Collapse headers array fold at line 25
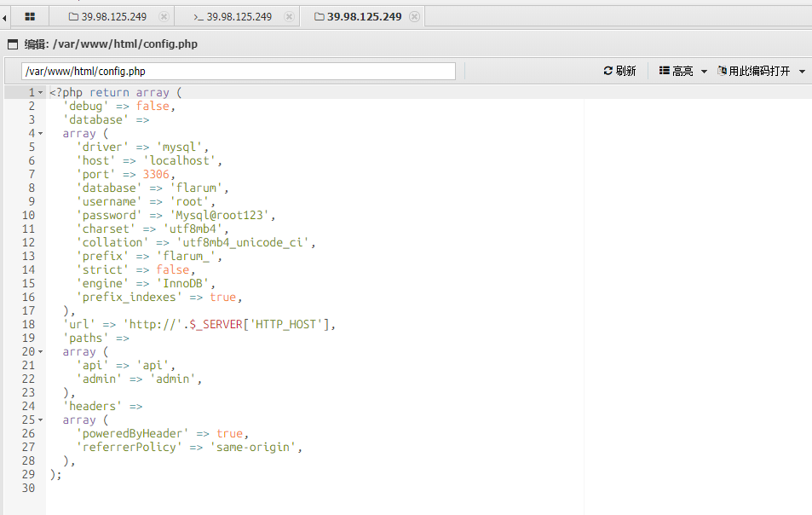 click(x=40, y=420)
